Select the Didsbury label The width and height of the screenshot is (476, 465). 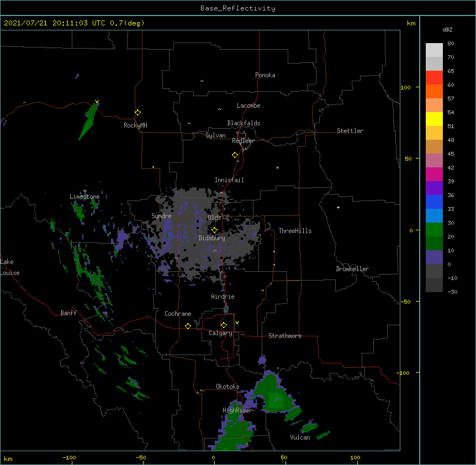tap(211, 238)
